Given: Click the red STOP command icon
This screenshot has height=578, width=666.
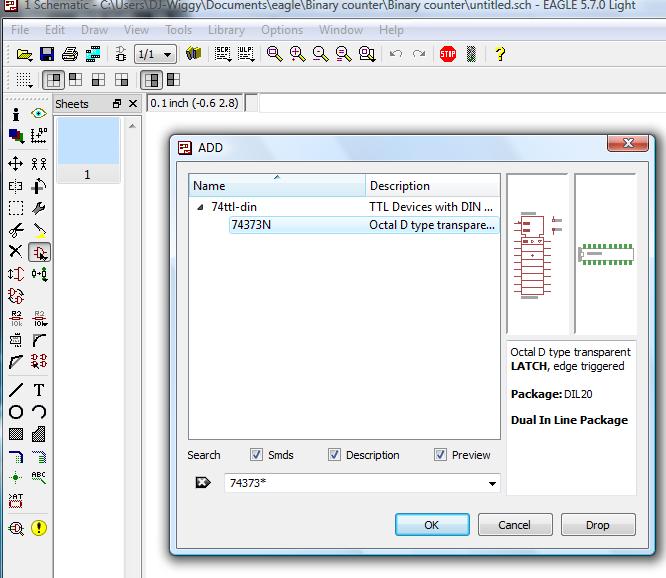Looking at the screenshot, I should [448, 54].
